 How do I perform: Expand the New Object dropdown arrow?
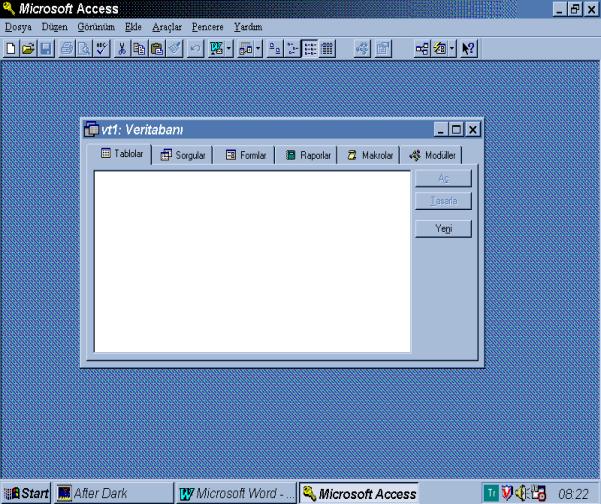pos(452,47)
